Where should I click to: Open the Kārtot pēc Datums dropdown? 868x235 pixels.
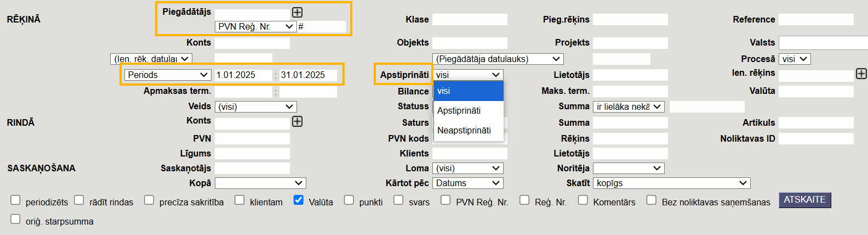pyautogui.click(x=467, y=183)
